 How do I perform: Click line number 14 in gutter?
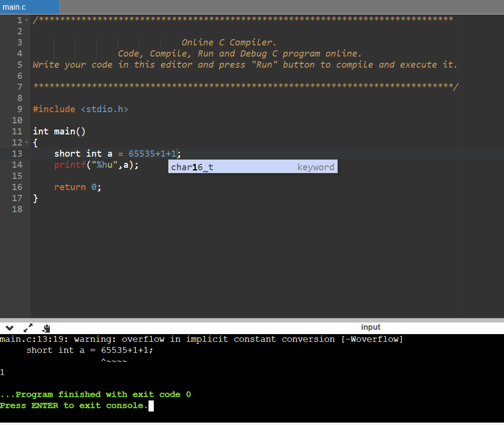(17, 165)
